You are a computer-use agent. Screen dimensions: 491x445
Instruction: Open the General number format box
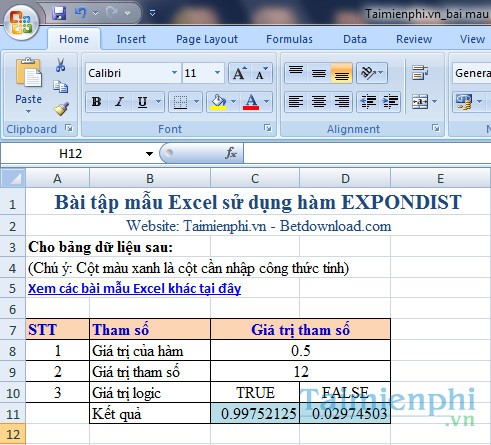[x=472, y=73]
